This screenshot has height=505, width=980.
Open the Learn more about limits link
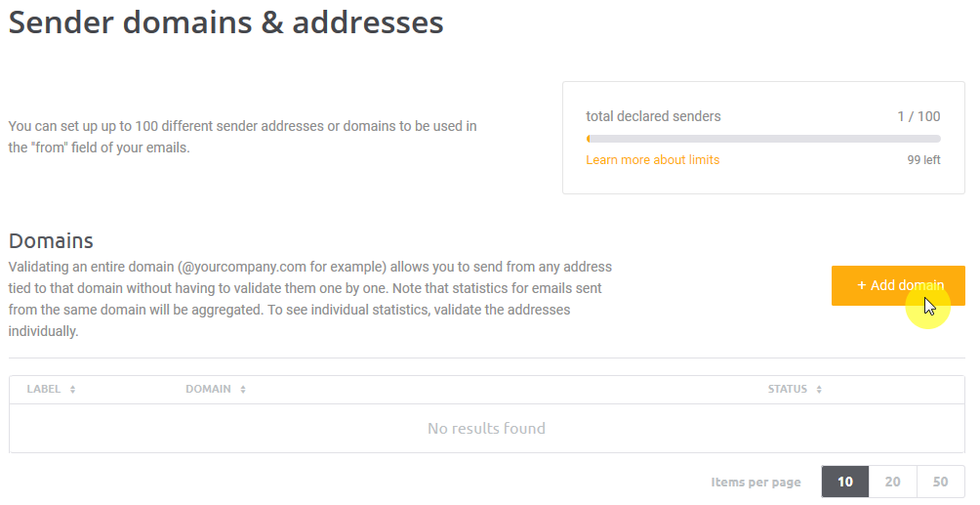652,160
